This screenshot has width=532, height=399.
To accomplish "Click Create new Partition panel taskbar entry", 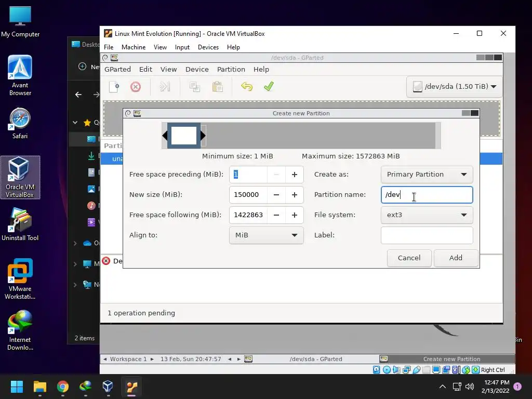I will 447,359.
